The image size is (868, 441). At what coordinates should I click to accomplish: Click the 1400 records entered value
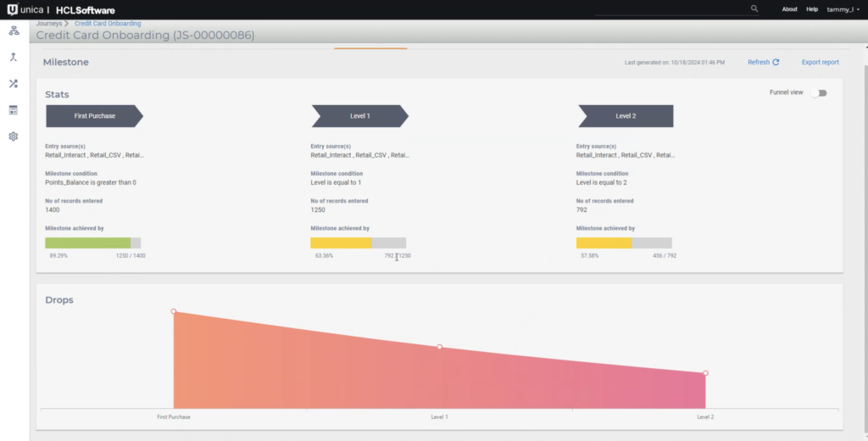(53, 210)
